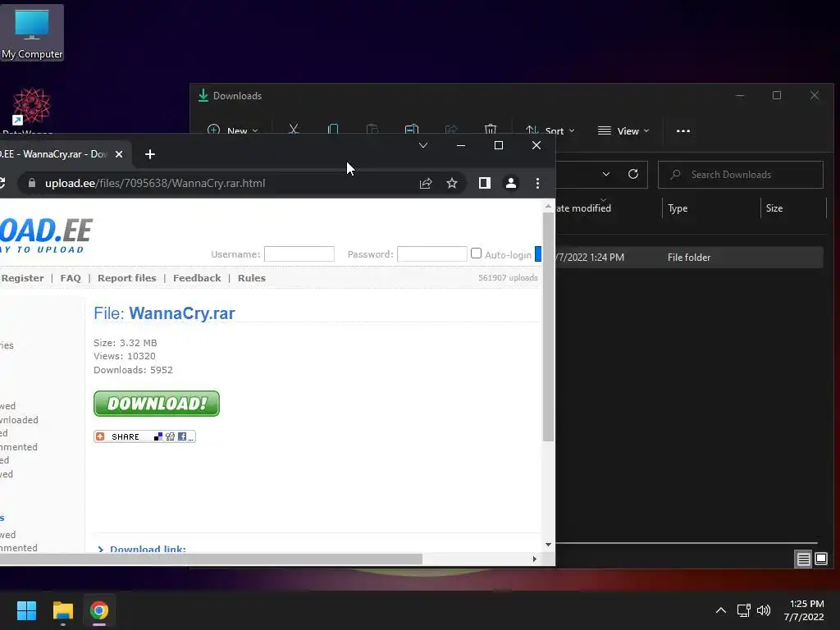Open Chrome three-dot menu
The height and width of the screenshot is (630, 840).
pyautogui.click(x=537, y=183)
